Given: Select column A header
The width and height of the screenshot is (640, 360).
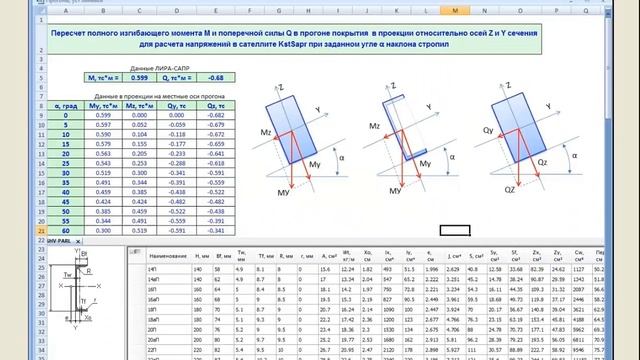Looking at the screenshot, I should (66, 11).
